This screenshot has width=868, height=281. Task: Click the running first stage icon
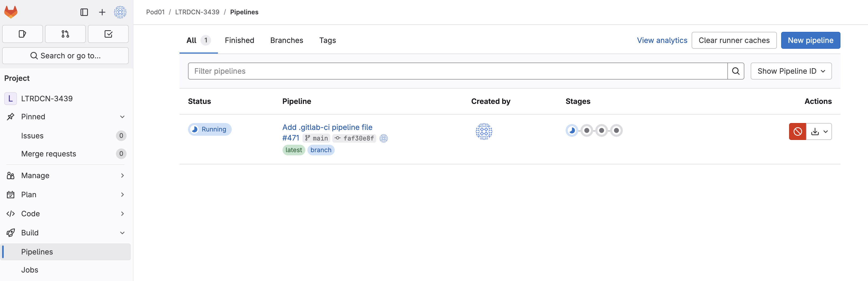click(x=571, y=130)
